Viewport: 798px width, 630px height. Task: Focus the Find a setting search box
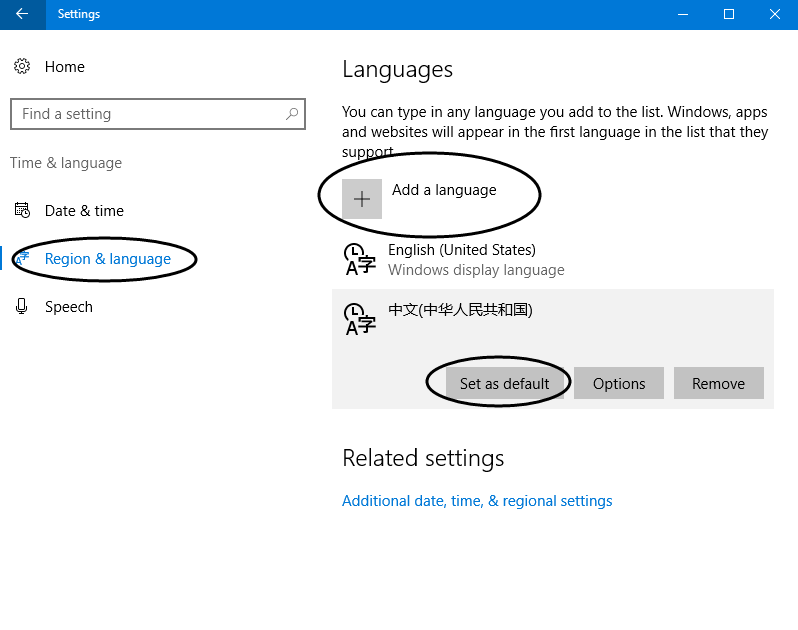click(158, 114)
